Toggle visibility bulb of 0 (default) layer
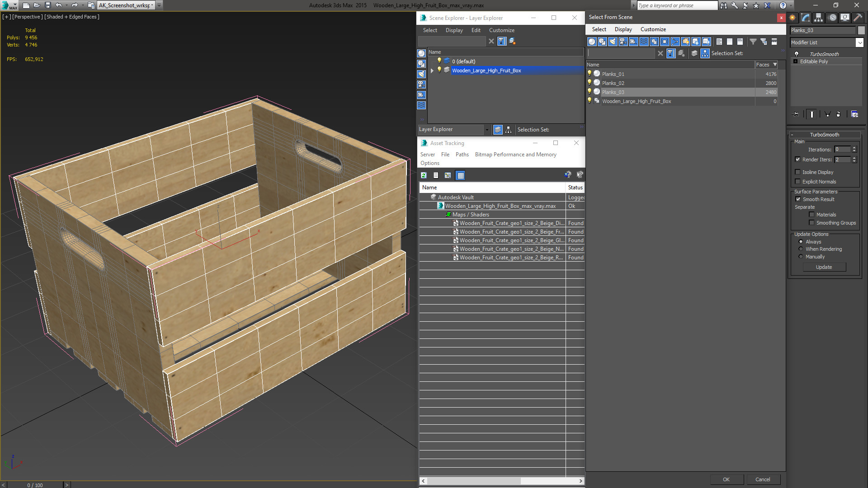868x488 pixels. click(439, 61)
